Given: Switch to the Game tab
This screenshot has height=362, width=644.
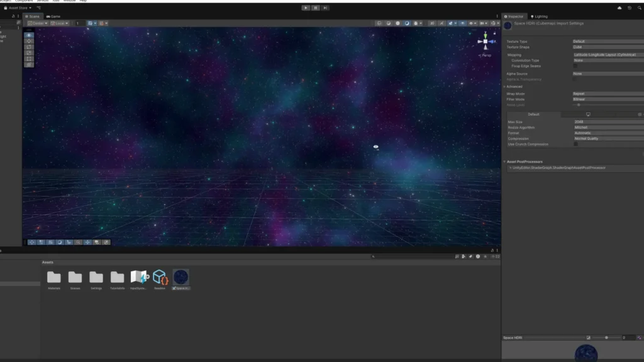Looking at the screenshot, I should click(x=53, y=16).
